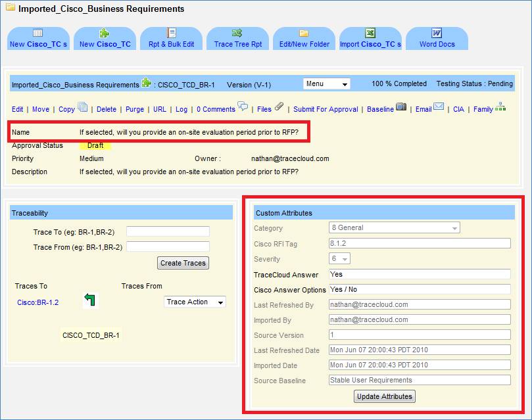Click the Move link
This screenshot has height=420, width=532.
[41, 109]
